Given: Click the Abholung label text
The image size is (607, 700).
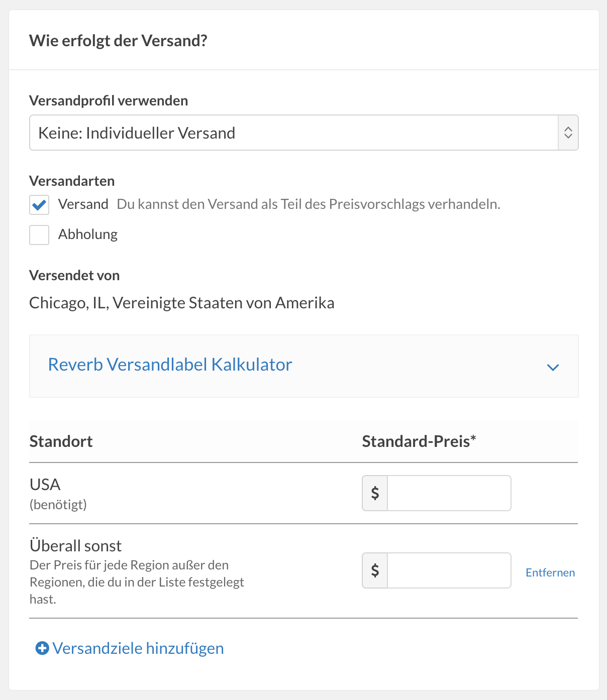Looking at the screenshot, I should click(x=88, y=235).
